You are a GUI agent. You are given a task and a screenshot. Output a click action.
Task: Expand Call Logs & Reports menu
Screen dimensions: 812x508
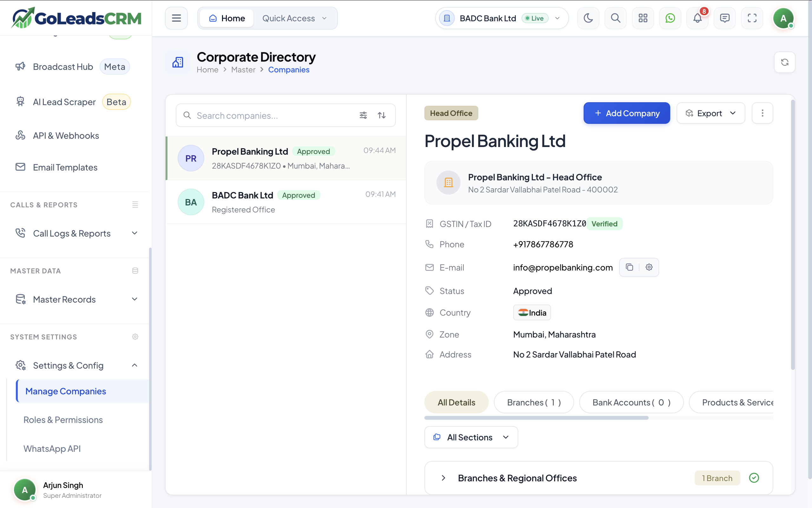tap(76, 233)
